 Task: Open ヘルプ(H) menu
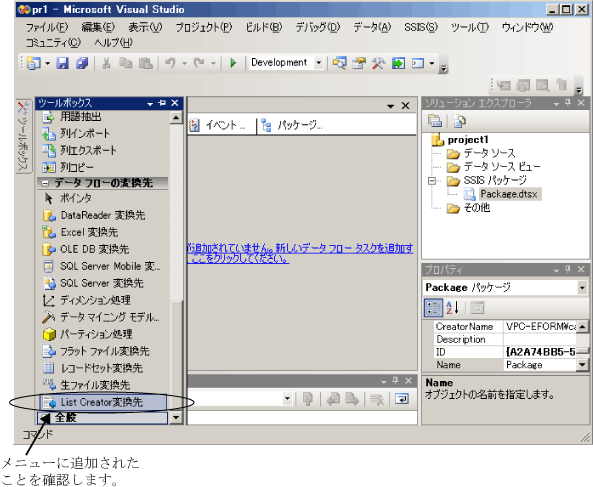(x=113, y=43)
